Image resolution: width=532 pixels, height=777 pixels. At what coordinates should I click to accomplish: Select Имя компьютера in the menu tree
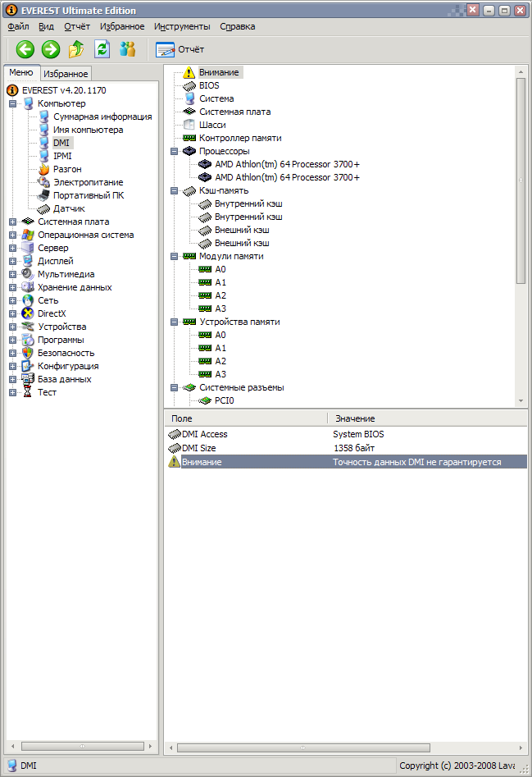pos(88,130)
